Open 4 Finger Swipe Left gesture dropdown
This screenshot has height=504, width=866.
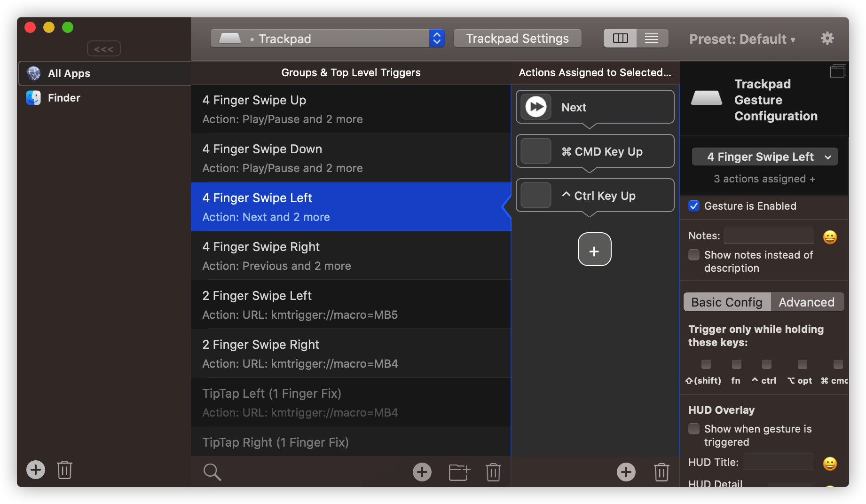764,157
